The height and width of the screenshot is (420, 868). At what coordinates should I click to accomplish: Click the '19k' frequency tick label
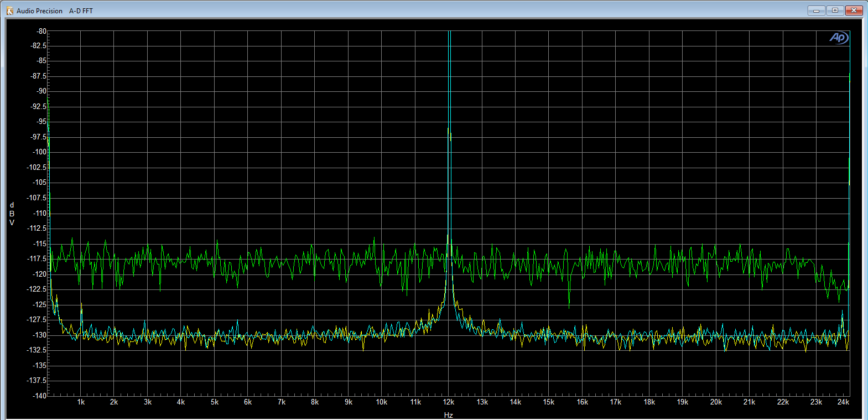[x=683, y=402]
